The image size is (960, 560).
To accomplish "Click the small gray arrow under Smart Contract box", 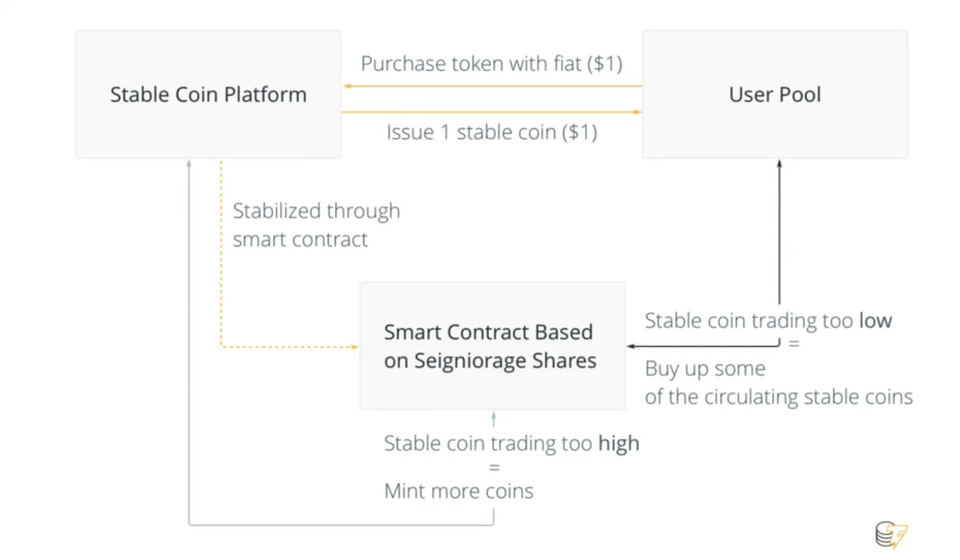I will (494, 418).
